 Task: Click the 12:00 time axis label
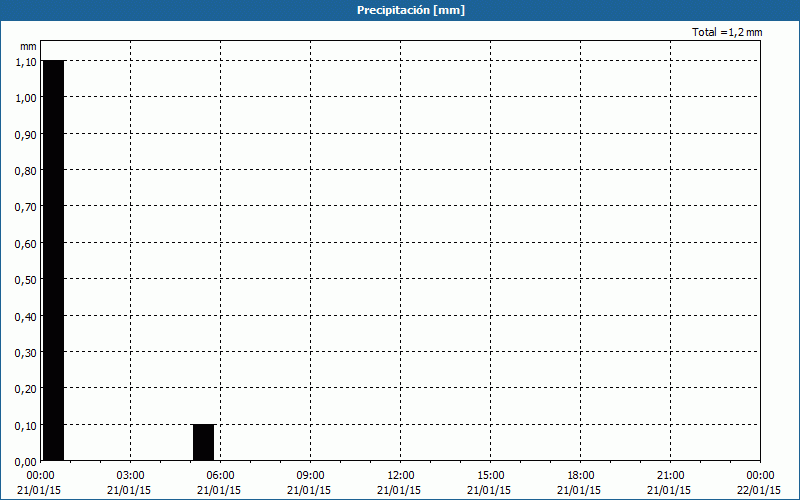click(x=401, y=476)
